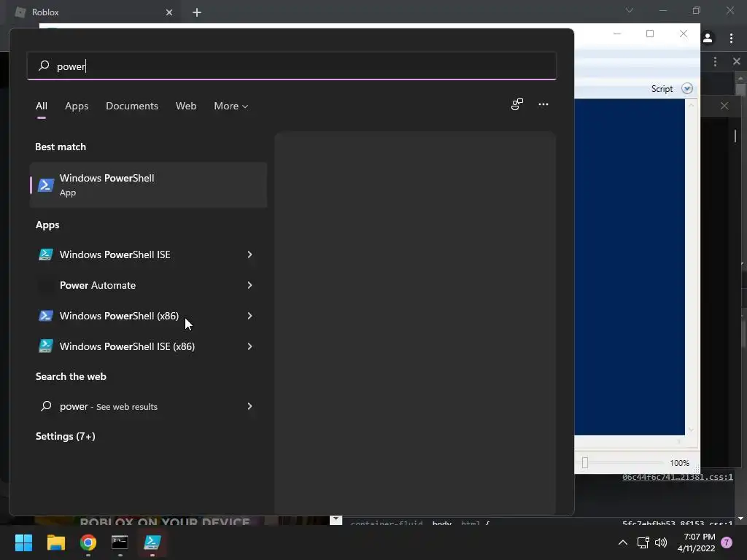Select the Apps search filter tab
The width and height of the screenshot is (747, 560).
tap(77, 106)
